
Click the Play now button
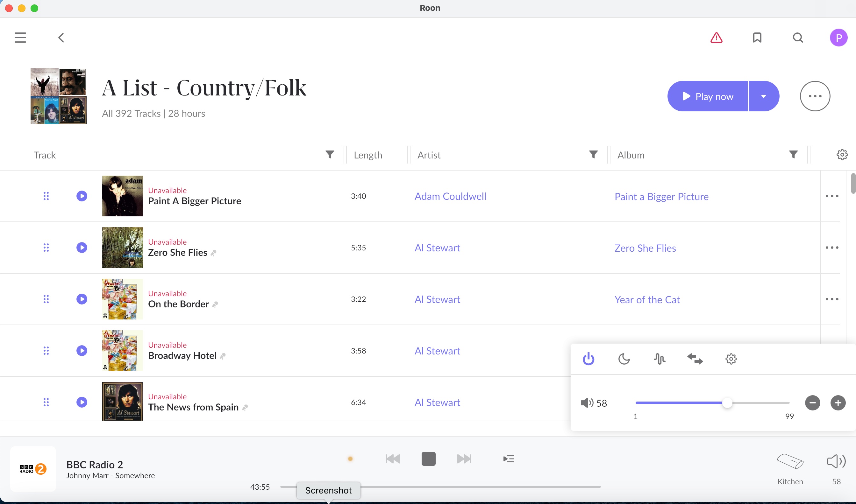708,96
